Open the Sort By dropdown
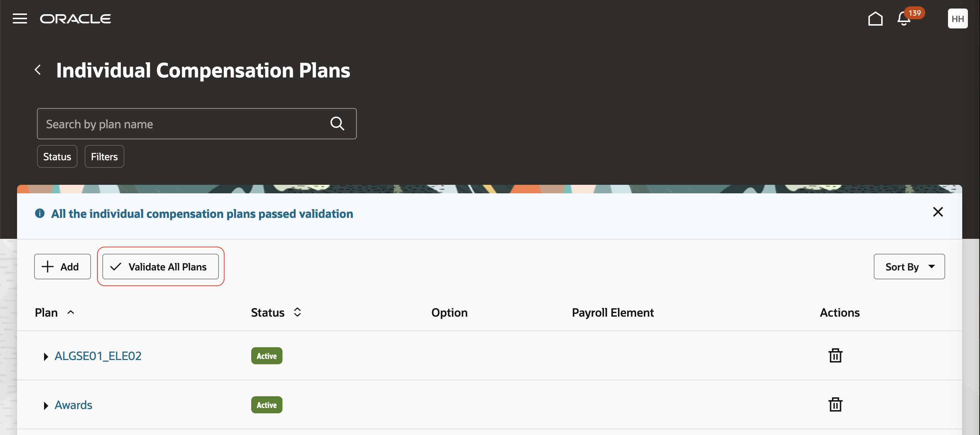Image resolution: width=980 pixels, height=435 pixels. click(x=909, y=267)
